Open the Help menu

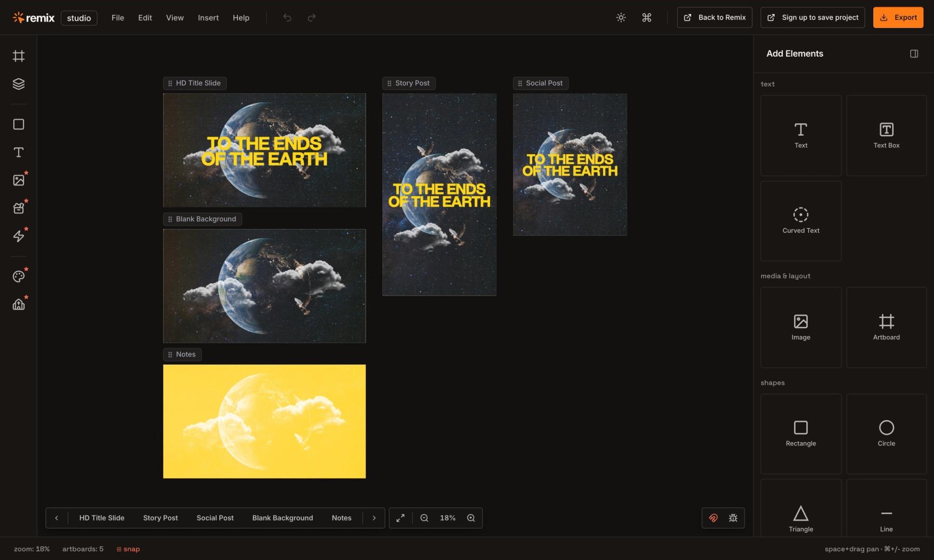pyautogui.click(x=241, y=18)
